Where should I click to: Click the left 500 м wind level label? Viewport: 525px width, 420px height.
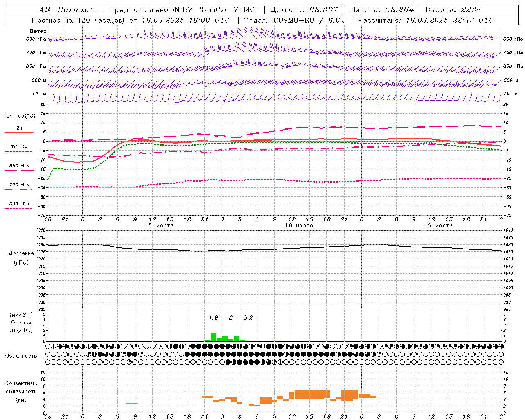[x=39, y=80]
